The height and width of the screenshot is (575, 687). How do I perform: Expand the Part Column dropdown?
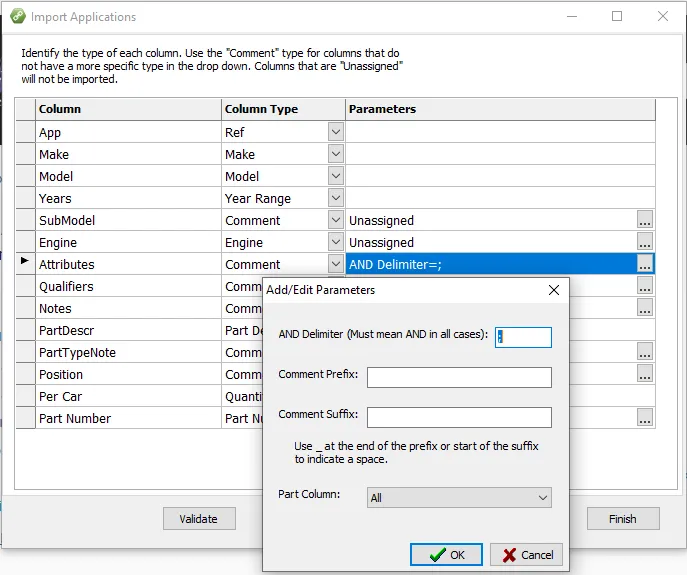point(542,497)
